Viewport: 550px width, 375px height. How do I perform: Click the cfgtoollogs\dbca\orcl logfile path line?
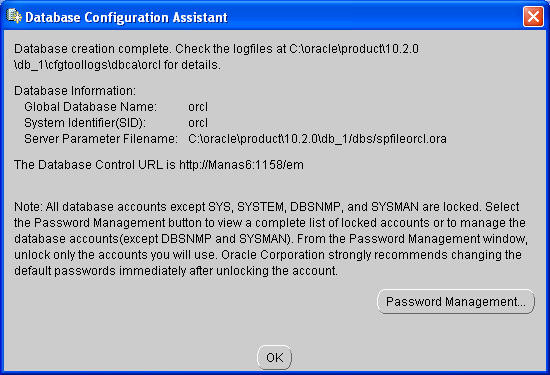[118, 65]
